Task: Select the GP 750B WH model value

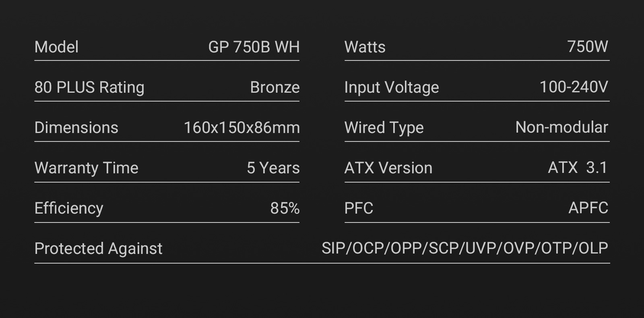Action: 254,47
